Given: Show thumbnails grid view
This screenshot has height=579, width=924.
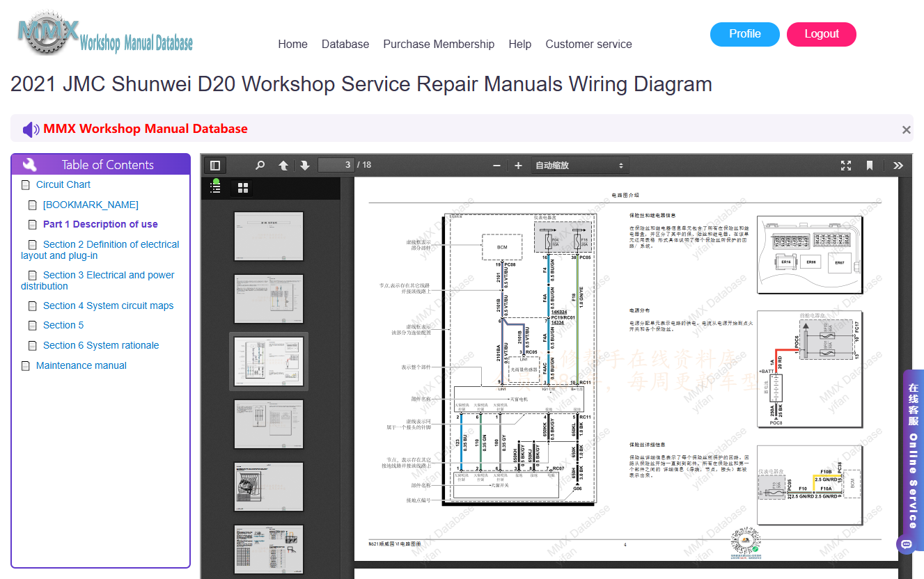Looking at the screenshot, I should 243,188.
